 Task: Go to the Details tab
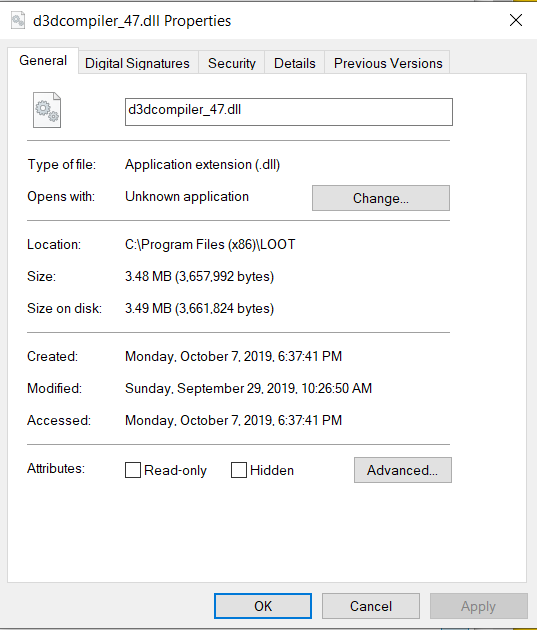click(x=295, y=63)
